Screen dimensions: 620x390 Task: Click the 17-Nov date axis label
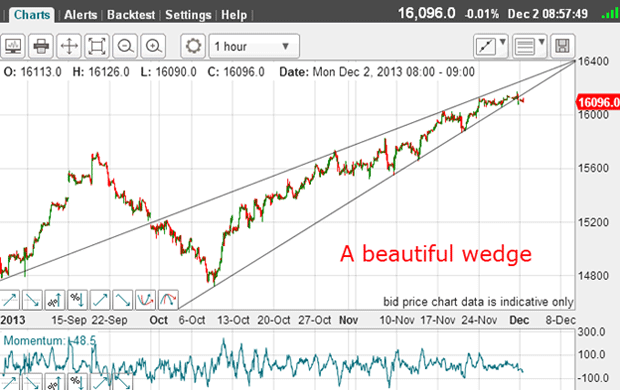pyautogui.click(x=438, y=320)
